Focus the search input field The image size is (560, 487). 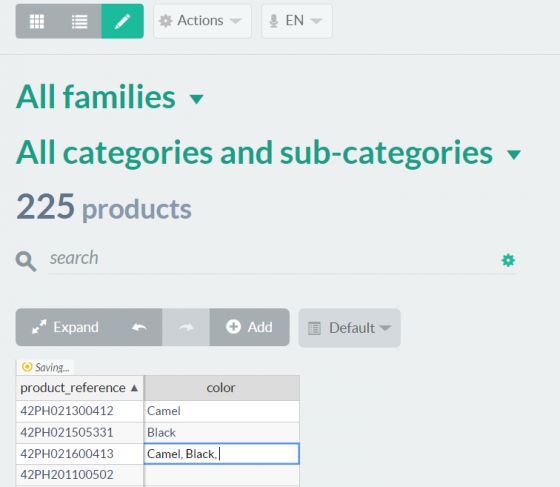click(x=271, y=258)
